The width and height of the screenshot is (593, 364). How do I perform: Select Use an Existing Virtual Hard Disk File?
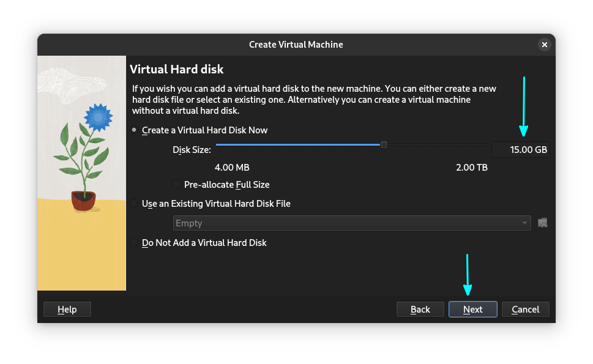click(135, 204)
